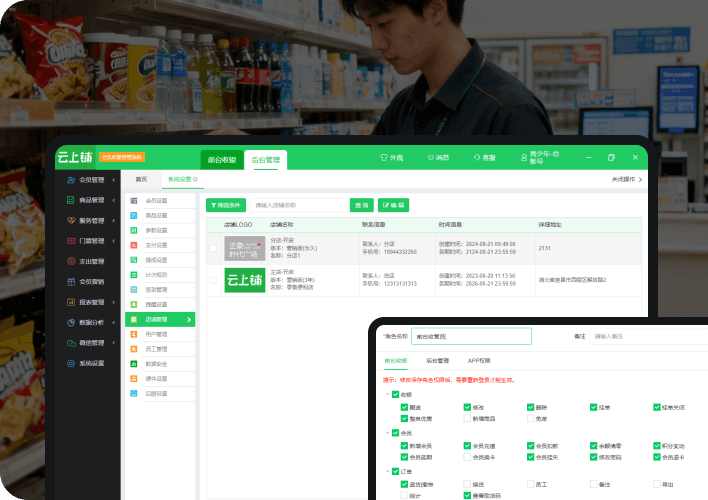Open the 员工管理 submenu icon

(134, 349)
